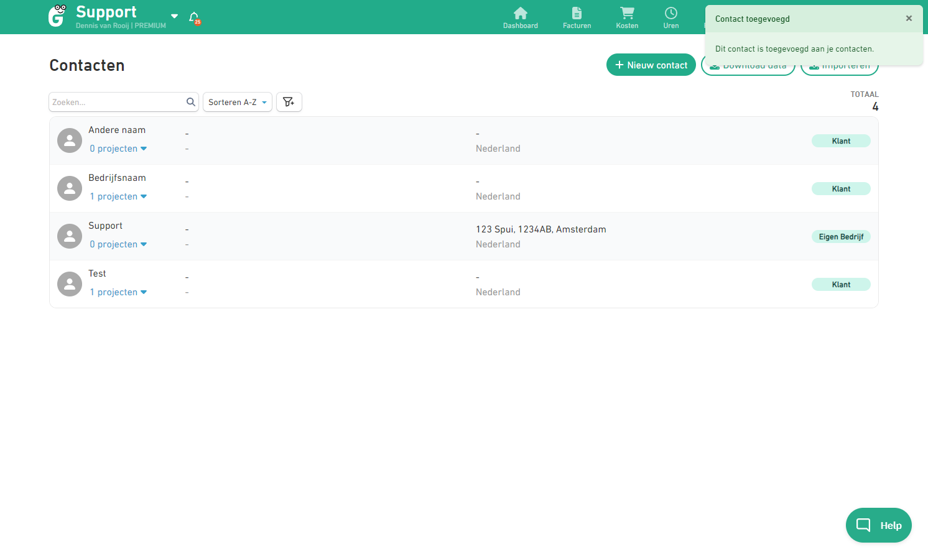Expand projects of Test contact
Viewport: 928px width, 560px height.
pyautogui.click(x=118, y=292)
